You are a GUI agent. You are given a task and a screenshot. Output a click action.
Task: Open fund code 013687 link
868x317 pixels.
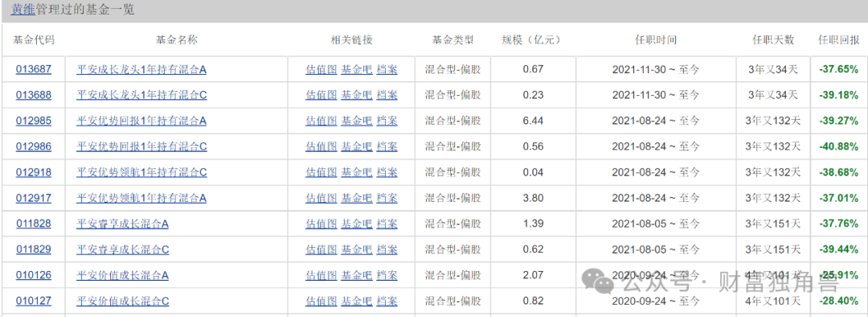[x=33, y=69]
